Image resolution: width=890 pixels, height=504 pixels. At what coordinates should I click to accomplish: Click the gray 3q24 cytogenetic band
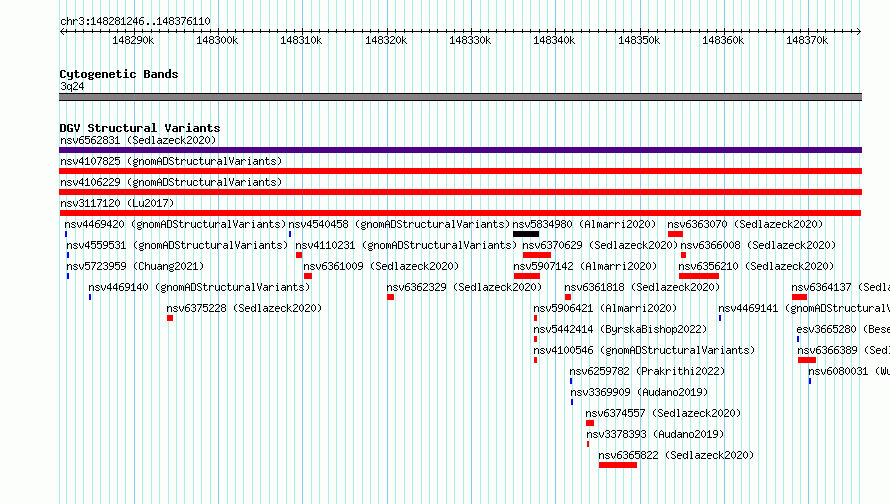click(460, 97)
